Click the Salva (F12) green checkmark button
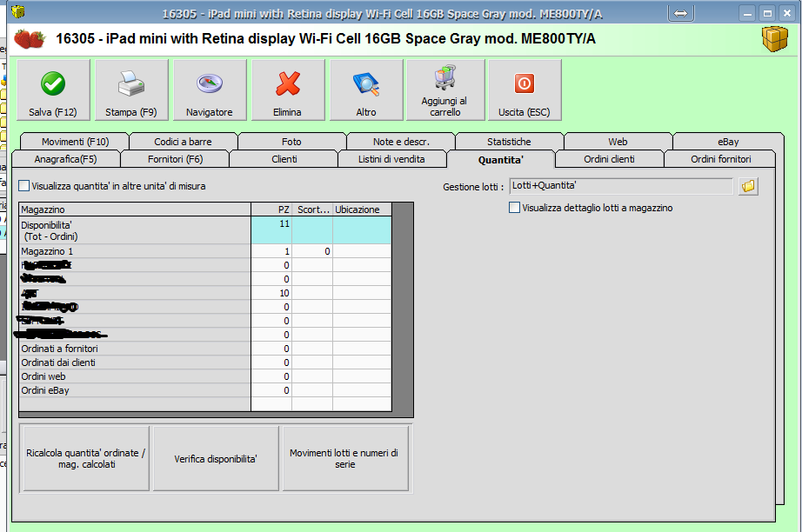802x532 pixels. [x=53, y=90]
